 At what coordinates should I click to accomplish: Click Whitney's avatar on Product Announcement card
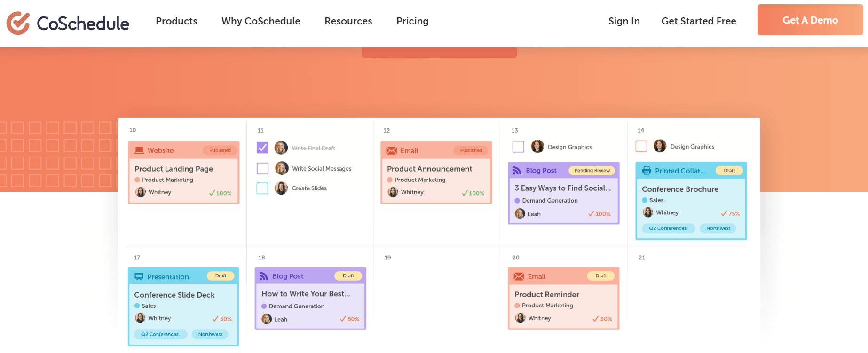point(393,192)
